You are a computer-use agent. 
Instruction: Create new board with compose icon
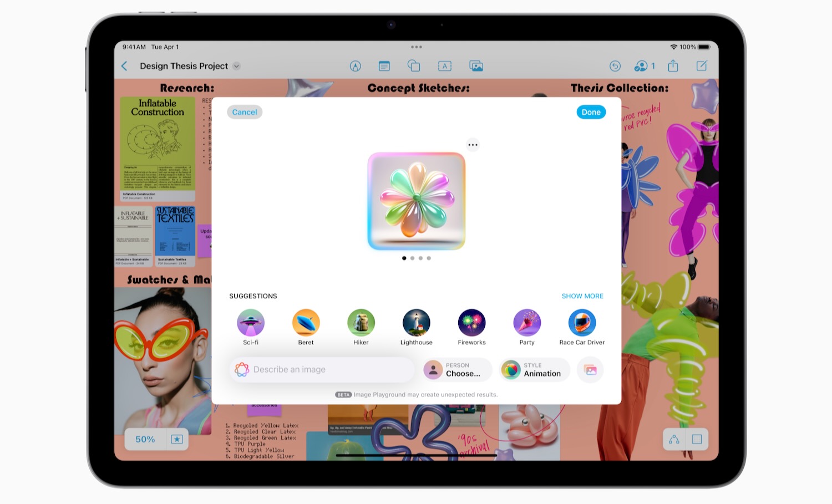coord(702,66)
